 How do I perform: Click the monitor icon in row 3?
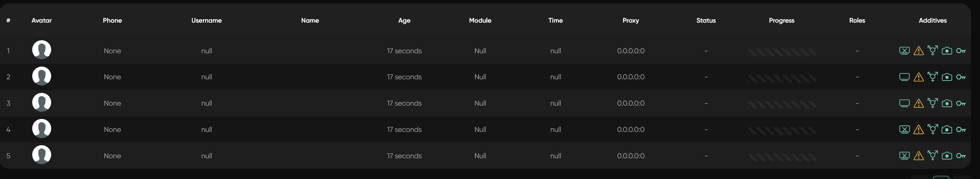[x=904, y=103]
